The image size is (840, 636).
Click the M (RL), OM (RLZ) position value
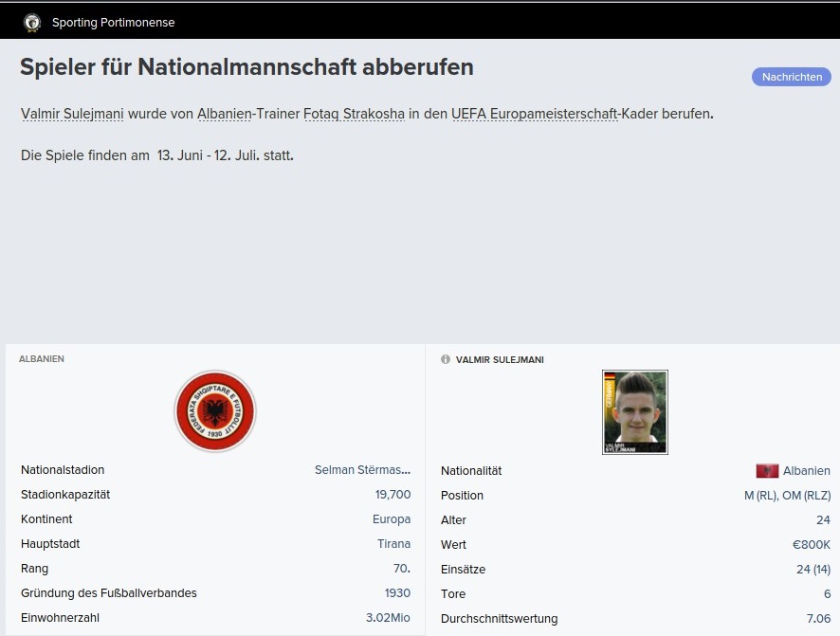click(x=787, y=496)
